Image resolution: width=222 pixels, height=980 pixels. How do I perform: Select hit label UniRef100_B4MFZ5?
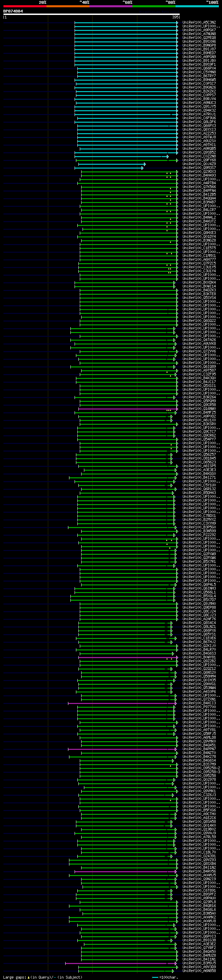199,413
